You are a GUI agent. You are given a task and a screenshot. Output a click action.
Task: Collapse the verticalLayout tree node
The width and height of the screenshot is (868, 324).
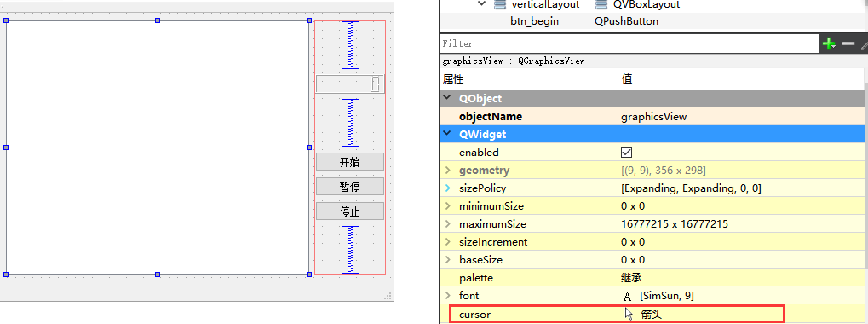click(x=482, y=4)
